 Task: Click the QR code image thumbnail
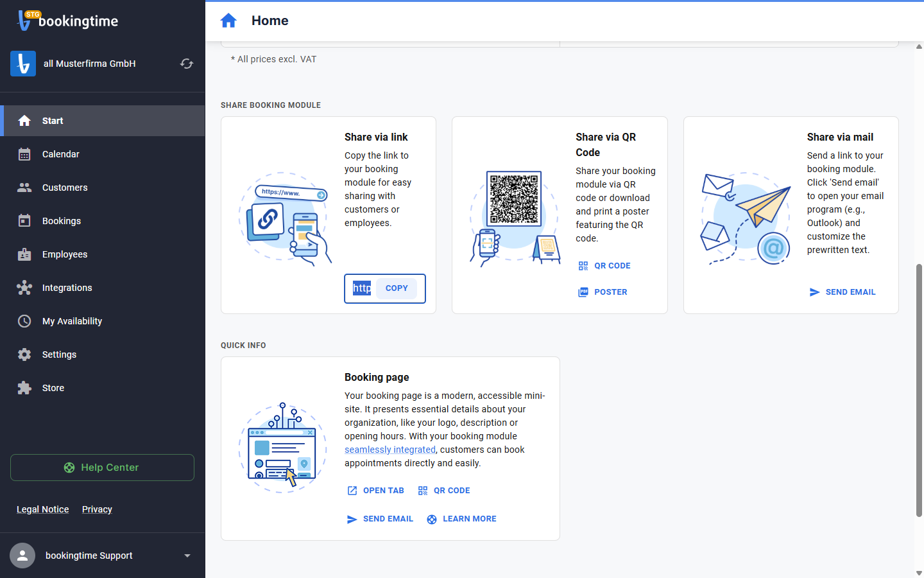514,198
